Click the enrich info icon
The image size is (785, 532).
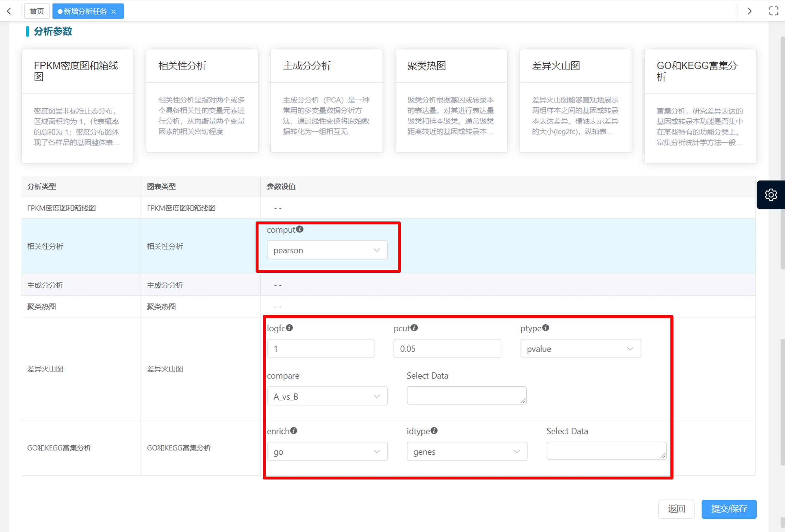tap(294, 431)
